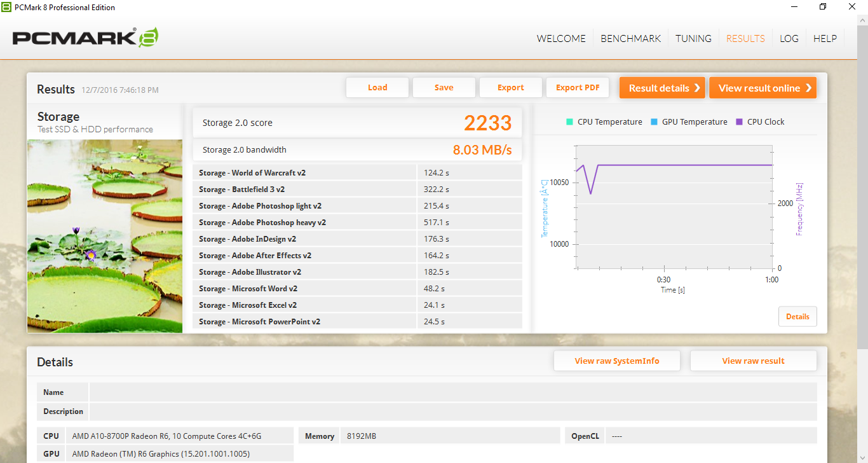The height and width of the screenshot is (463, 868).
Task: Click the Details section heading
Action: [x=55, y=362]
